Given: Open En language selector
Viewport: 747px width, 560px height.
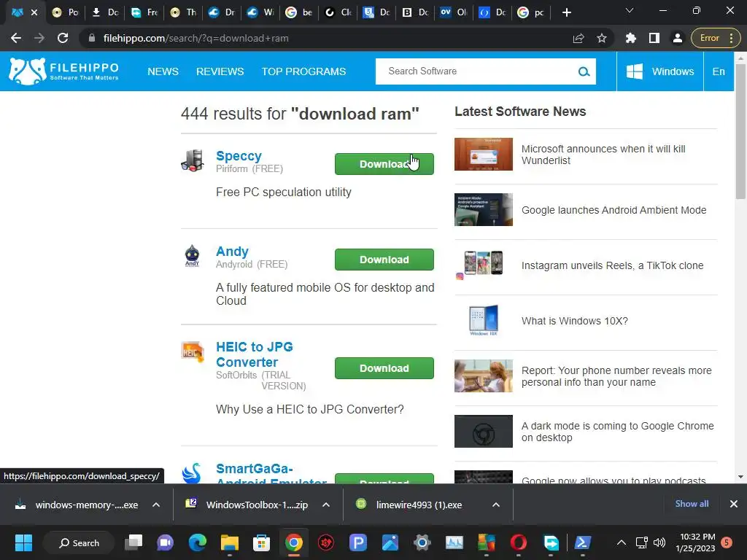Looking at the screenshot, I should click(x=719, y=71).
